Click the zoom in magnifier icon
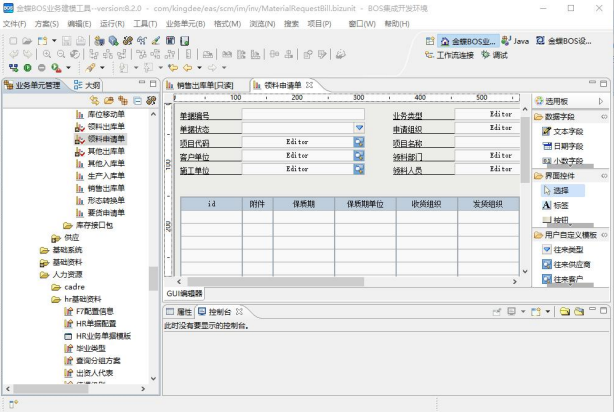The height and width of the screenshot is (414, 615). (x=47, y=54)
